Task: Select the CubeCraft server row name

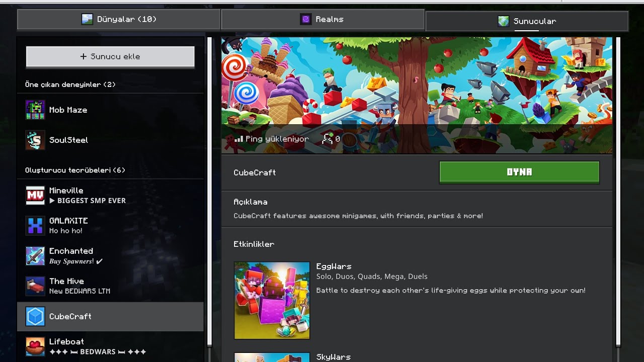Action: 70,316
